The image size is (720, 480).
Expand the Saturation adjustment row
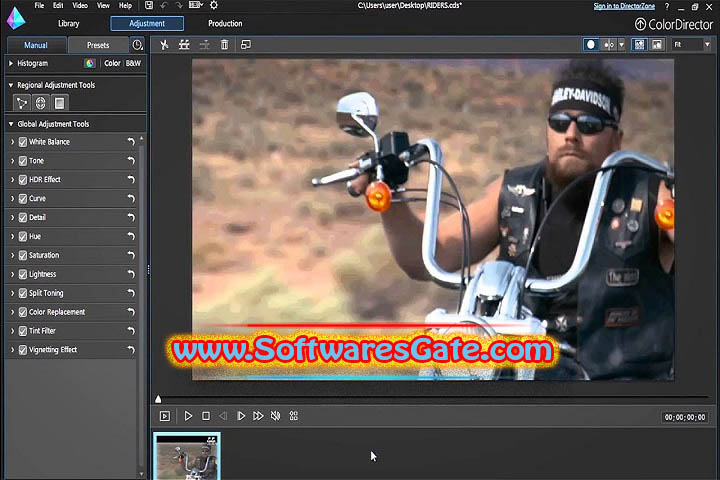(x=12, y=255)
